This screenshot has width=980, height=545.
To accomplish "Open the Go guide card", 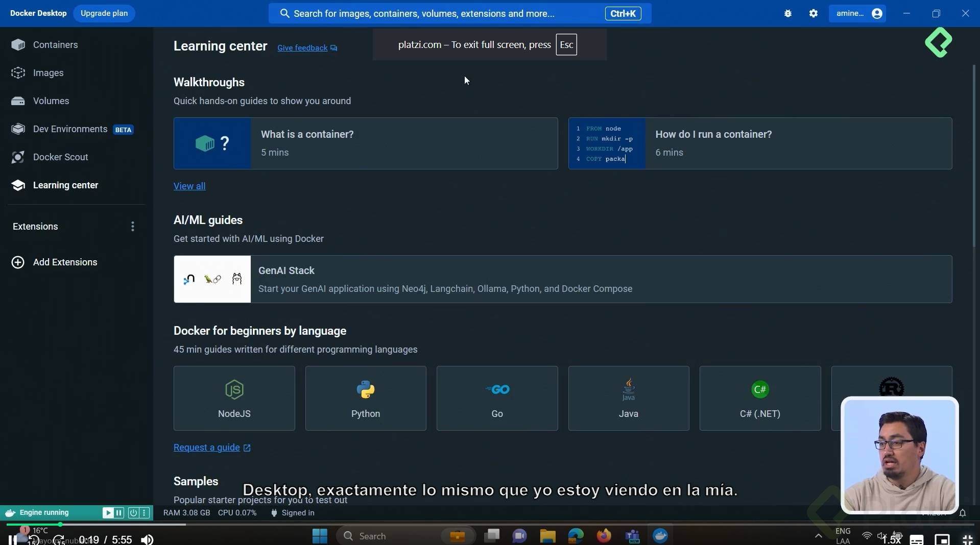I will (x=497, y=398).
